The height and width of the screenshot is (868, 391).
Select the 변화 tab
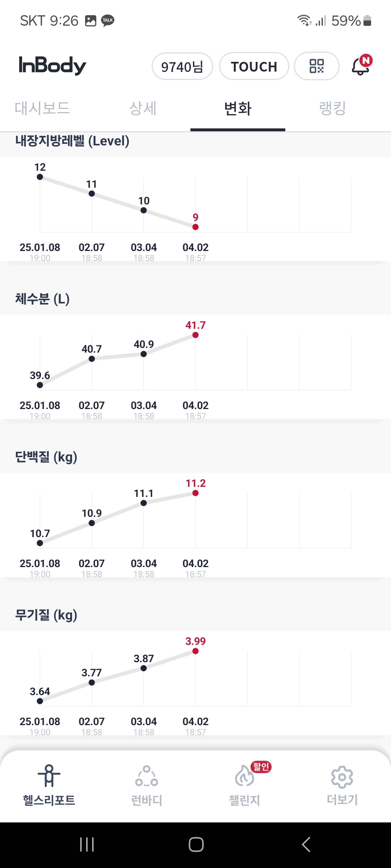(x=238, y=108)
